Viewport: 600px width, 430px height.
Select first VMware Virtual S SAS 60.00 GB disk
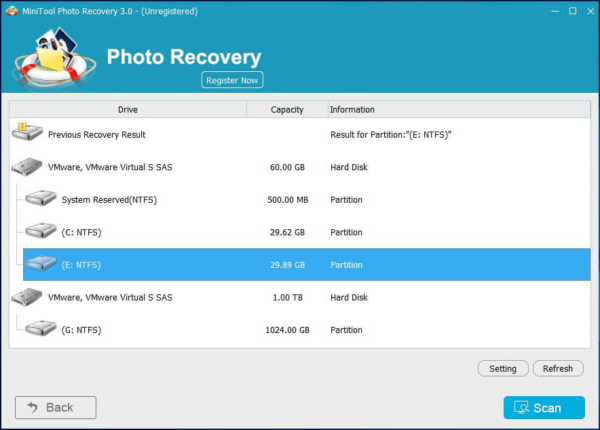[300, 167]
